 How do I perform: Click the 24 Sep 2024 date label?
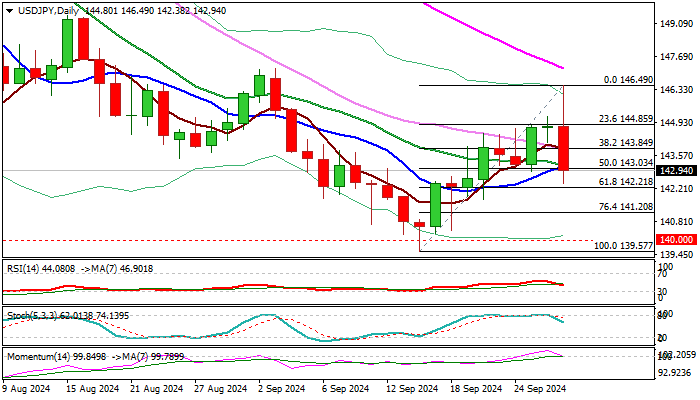pos(540,389)
